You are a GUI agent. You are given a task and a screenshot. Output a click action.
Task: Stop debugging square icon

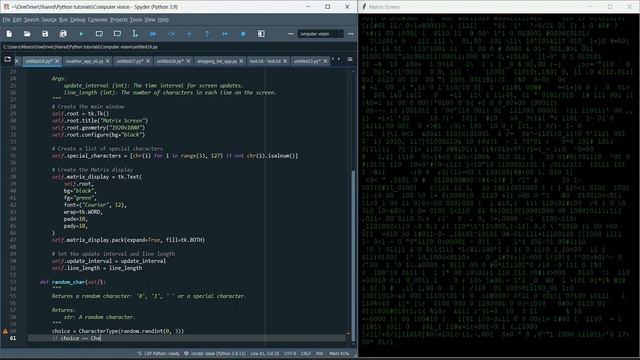pos(243,34)
